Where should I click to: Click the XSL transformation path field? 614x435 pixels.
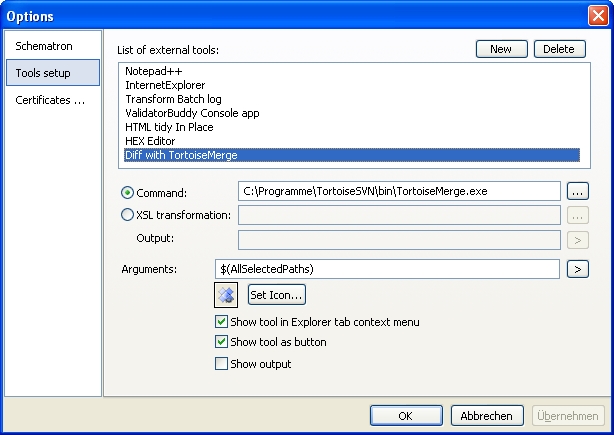399,215
